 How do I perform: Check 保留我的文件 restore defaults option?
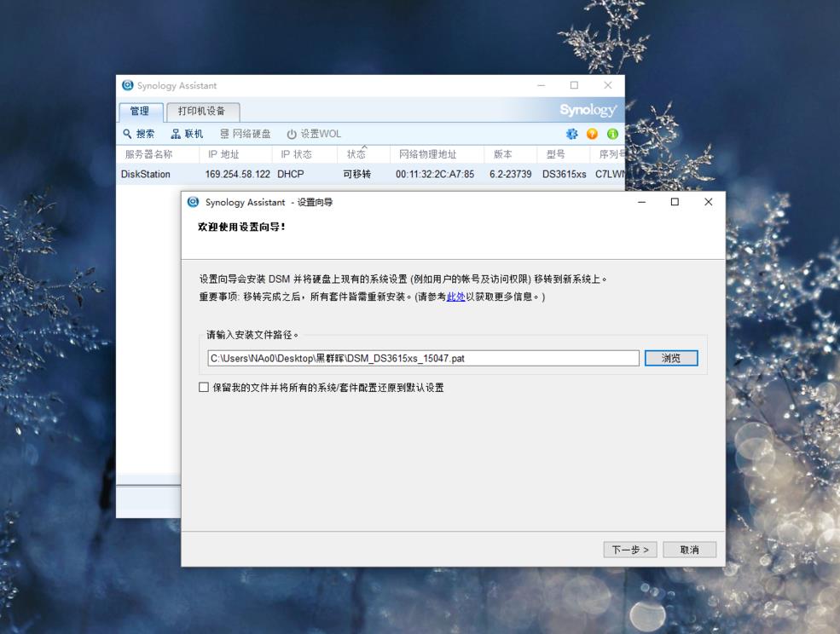[202, 388]
